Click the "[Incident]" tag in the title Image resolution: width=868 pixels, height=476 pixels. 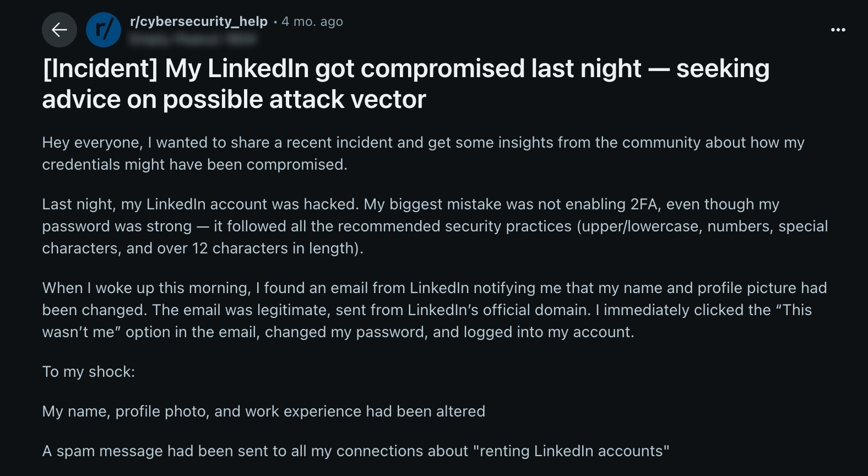click(x=100, y=69)
